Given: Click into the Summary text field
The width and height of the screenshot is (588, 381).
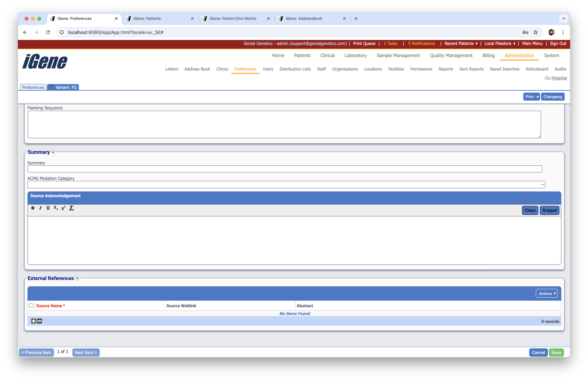Looking at the screenshot, I should click(x=285, y=169).
